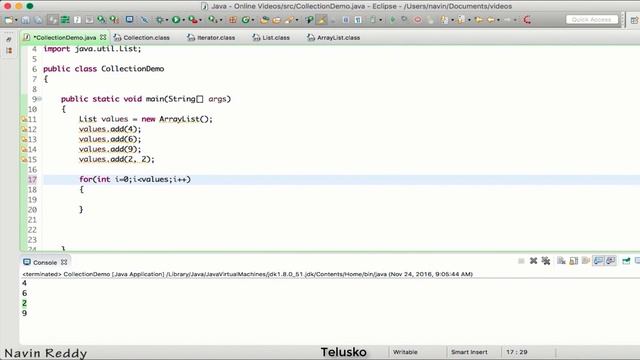Click the Open Task folder icon

(x=276, y=20)
